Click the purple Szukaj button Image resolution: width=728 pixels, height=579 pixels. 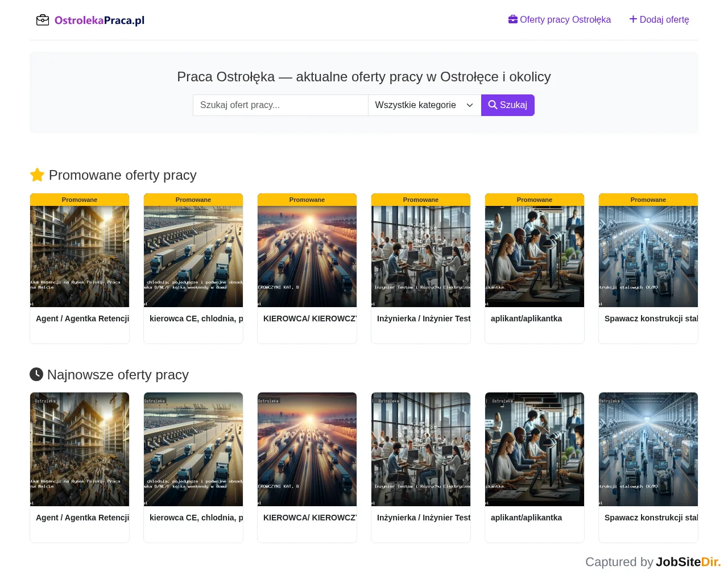(508, 105)
